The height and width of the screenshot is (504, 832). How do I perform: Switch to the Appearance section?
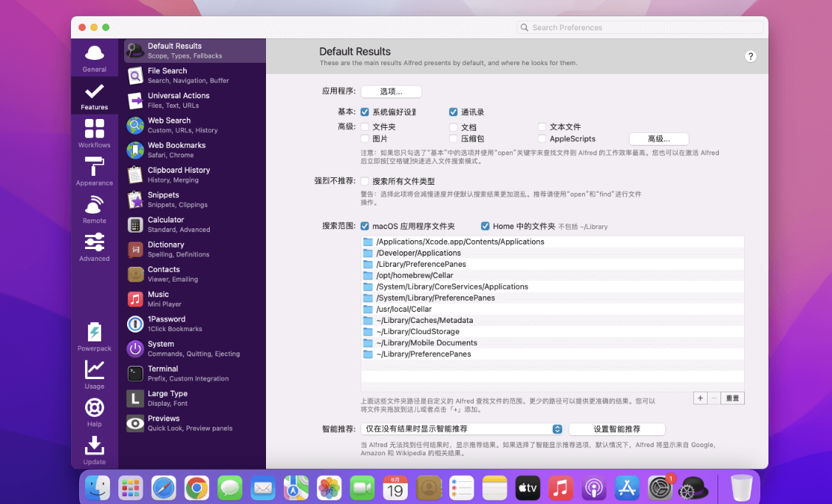(x=95, y=171)
